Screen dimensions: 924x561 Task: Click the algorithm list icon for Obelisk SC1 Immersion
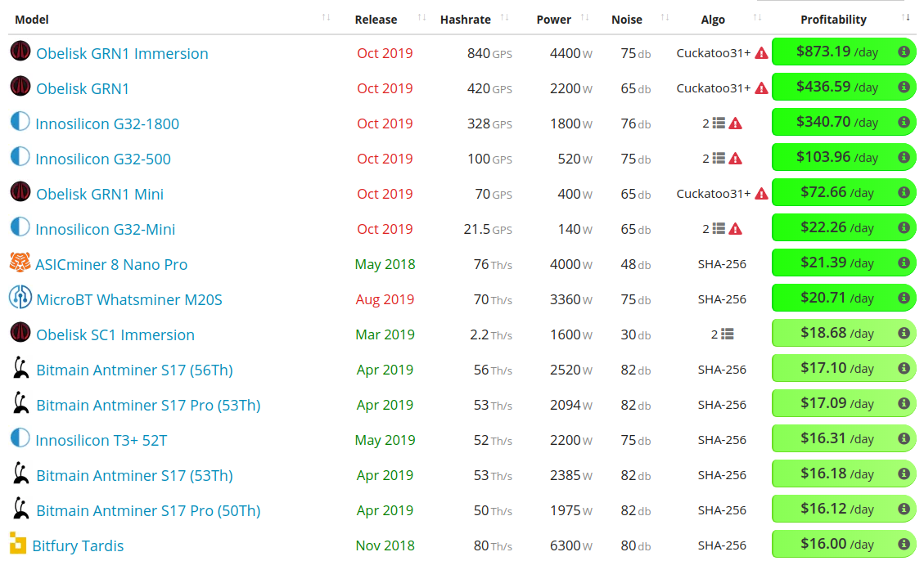click(727, 334)
